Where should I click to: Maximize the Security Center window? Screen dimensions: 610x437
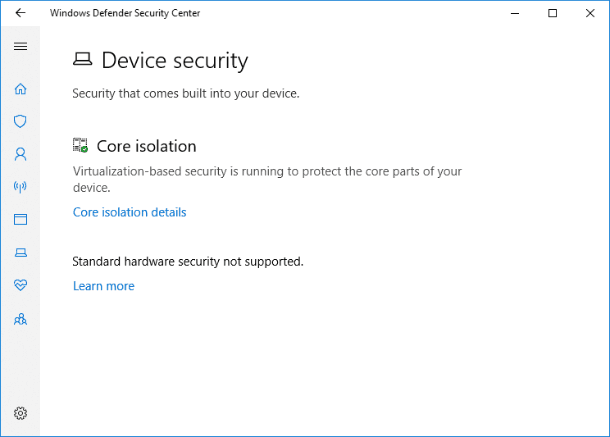click(x=552, y=13)
